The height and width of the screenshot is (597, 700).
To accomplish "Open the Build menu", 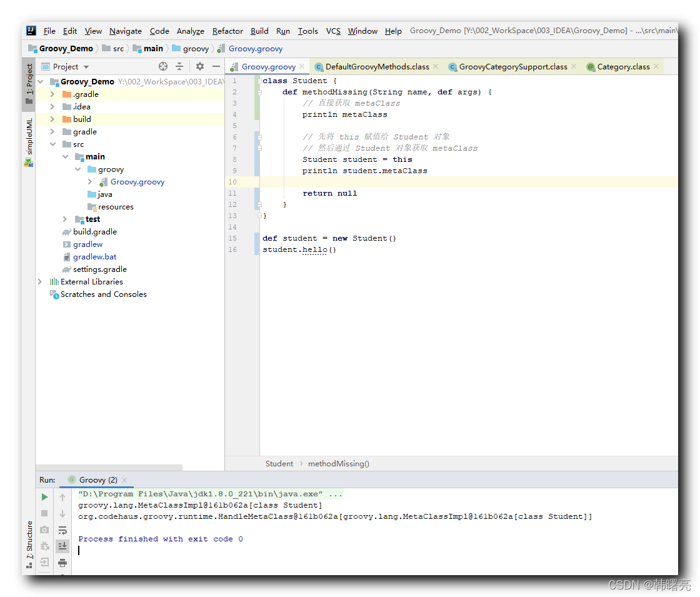I will (x=259, y=31).
